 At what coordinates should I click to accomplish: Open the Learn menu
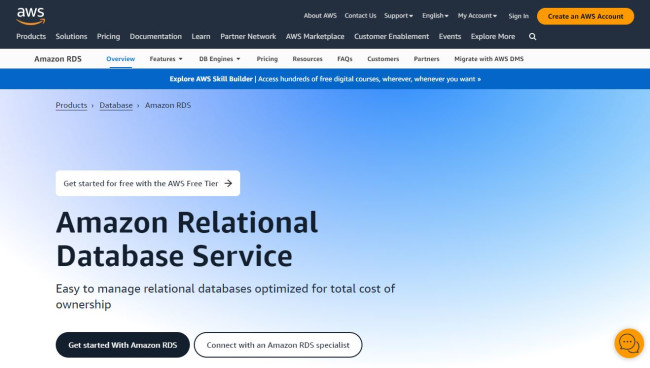[201, 36]
